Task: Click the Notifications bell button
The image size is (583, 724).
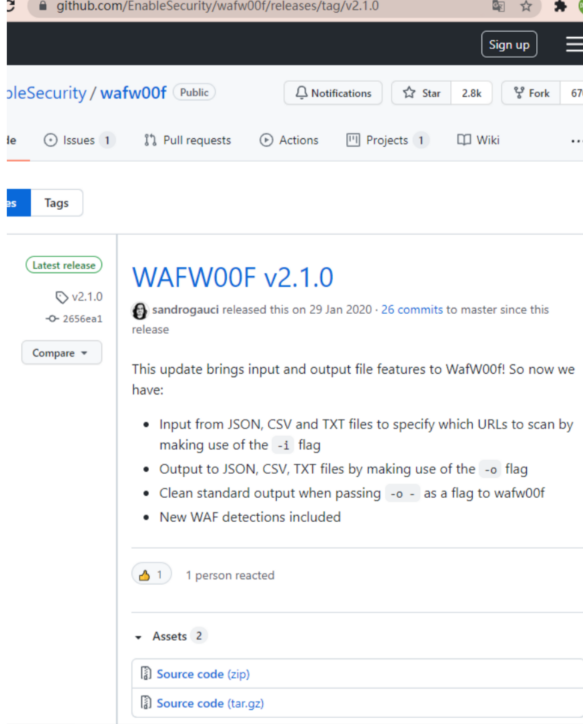Action: point(333,93)
